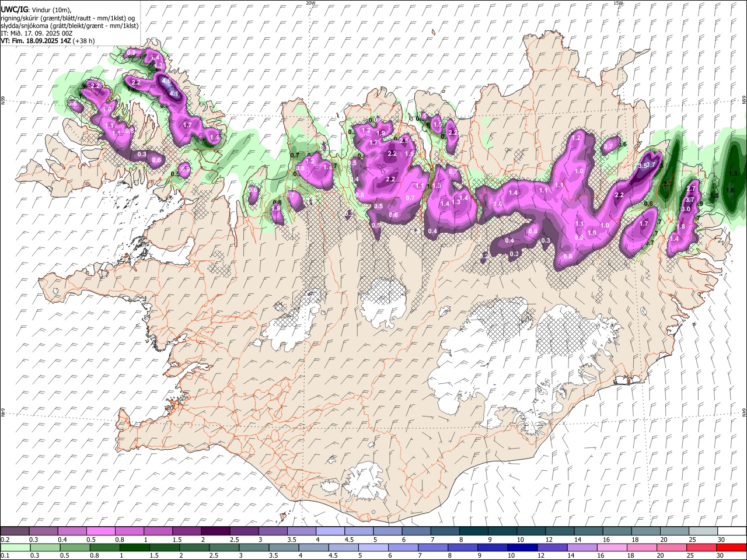Select the pale lavender 4 swatch, upper legend
The image size is (747, 560).
[330, 531]
